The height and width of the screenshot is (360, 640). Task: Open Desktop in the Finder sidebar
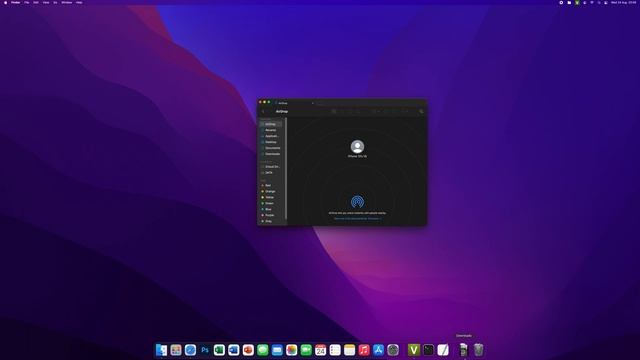pos(271,142)
